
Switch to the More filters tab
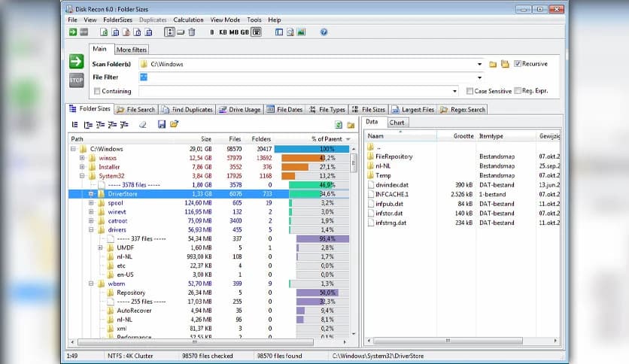[132, 50]
